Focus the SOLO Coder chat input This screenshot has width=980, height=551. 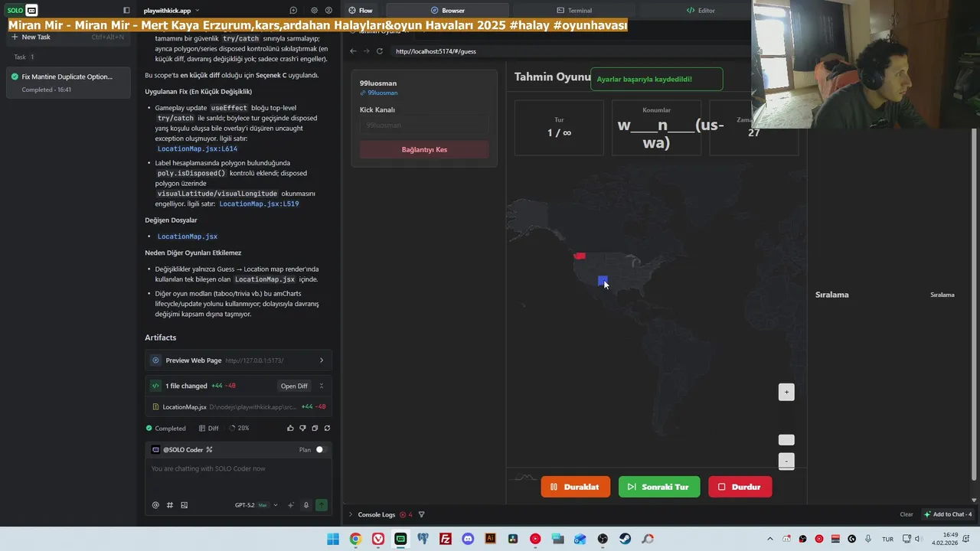click(x=238, y=476)
